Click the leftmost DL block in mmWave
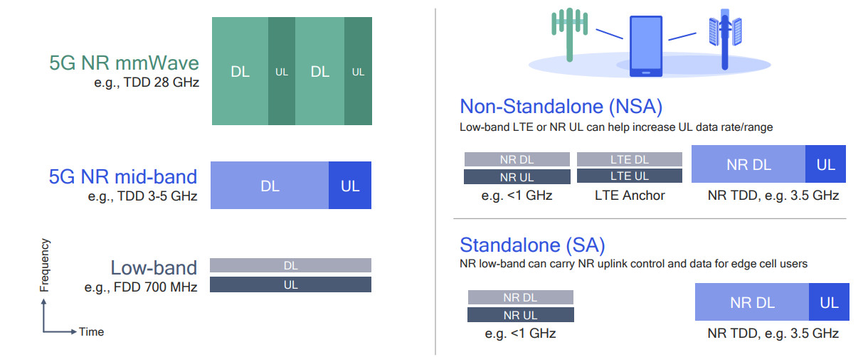Viewport: 868px width, 357px height. 240,71
